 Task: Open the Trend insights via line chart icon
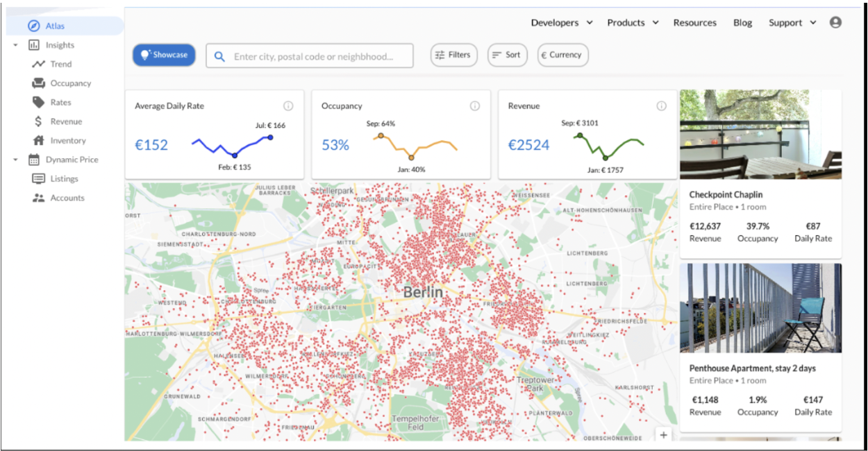tap(38, 64)
